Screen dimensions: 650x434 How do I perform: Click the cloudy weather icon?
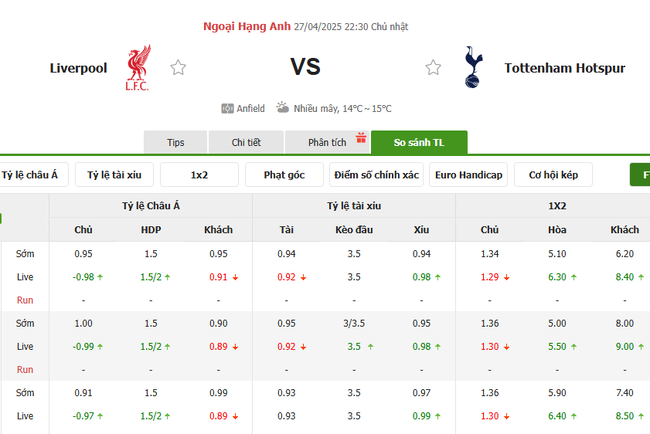(x=283, y=107)
